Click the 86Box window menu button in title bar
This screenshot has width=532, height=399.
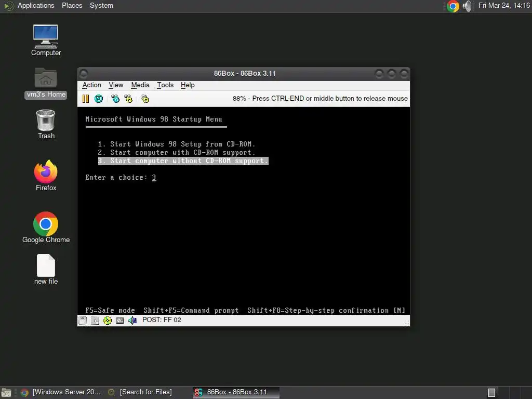(84, 74)
